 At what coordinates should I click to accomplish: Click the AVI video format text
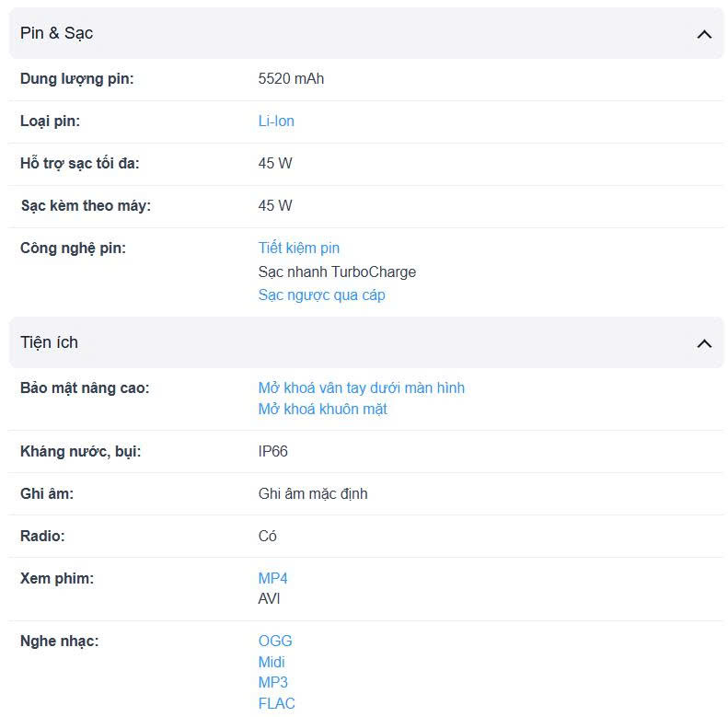(x=270, y=599)
